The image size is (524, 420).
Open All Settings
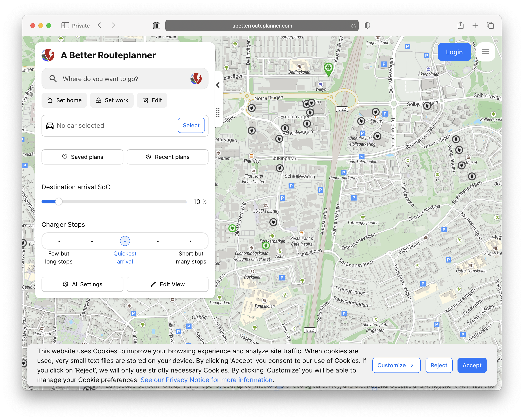click(x=82, y=284)
